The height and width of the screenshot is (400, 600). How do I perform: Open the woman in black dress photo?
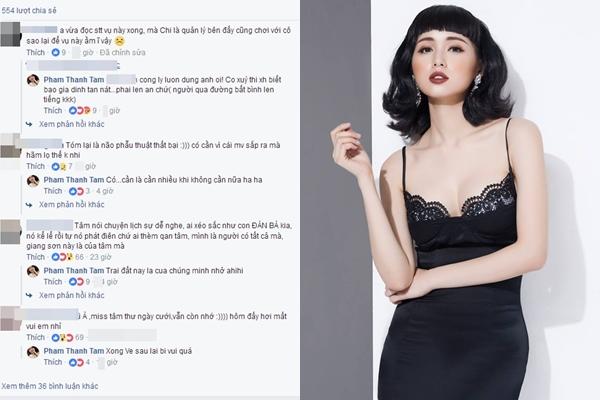450,200
